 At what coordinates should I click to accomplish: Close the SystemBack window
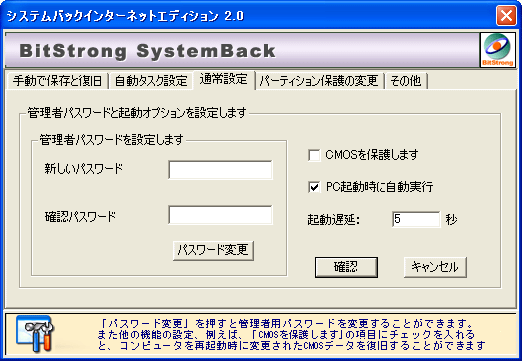(506, 15)
